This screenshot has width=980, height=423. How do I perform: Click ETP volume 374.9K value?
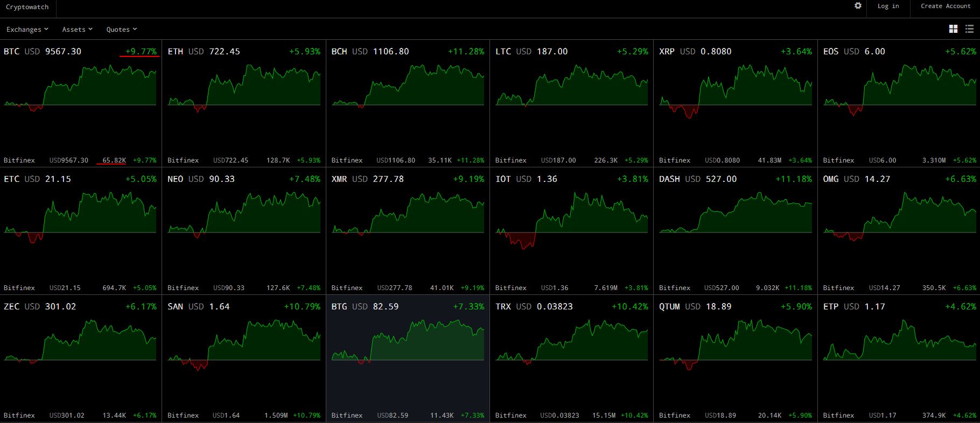pyautogui.click(x=934, y=415)
